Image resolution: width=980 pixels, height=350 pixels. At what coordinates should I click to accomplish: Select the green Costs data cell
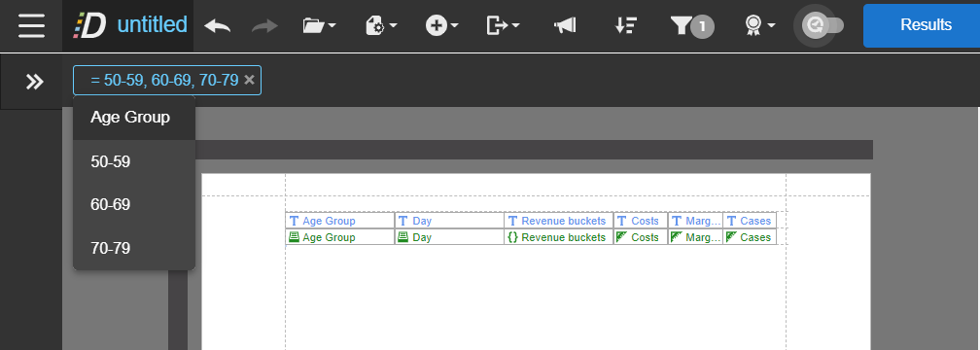[641, 237]
